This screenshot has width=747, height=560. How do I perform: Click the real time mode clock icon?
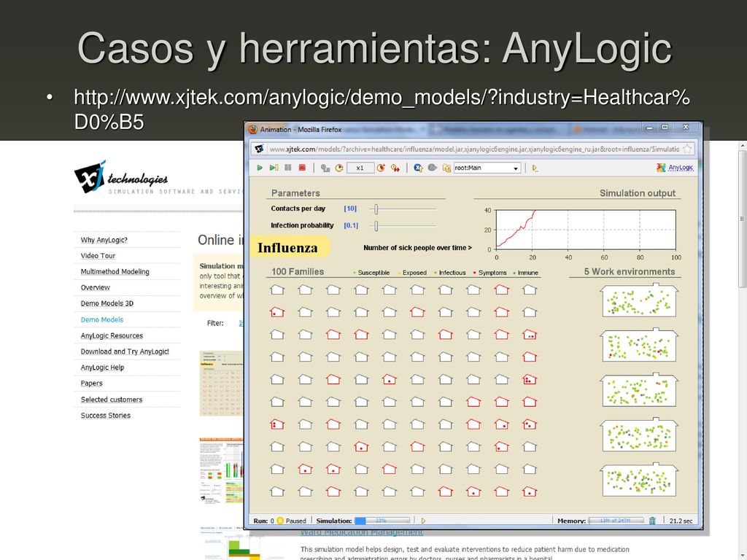[x=339, y=168]
